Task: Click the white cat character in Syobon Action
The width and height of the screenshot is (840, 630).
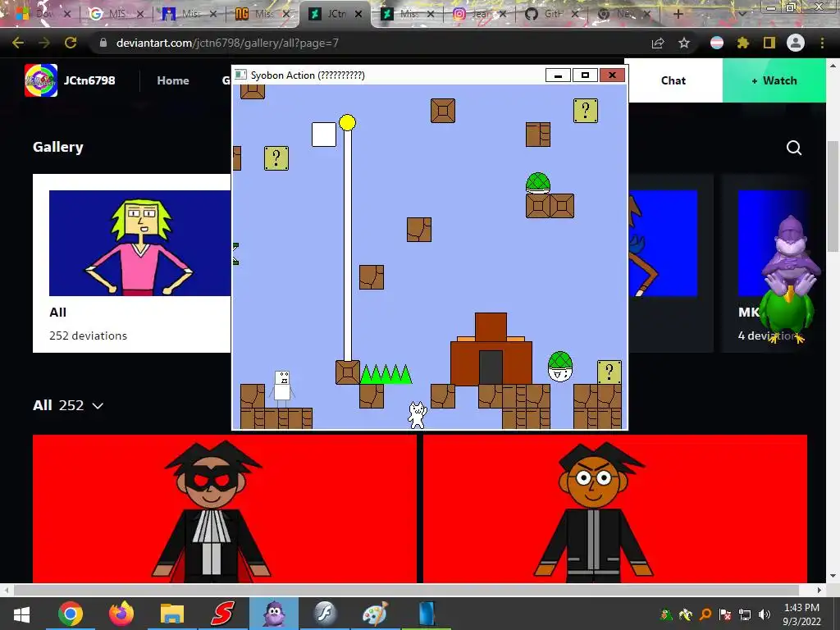Action: click(417, 414)
